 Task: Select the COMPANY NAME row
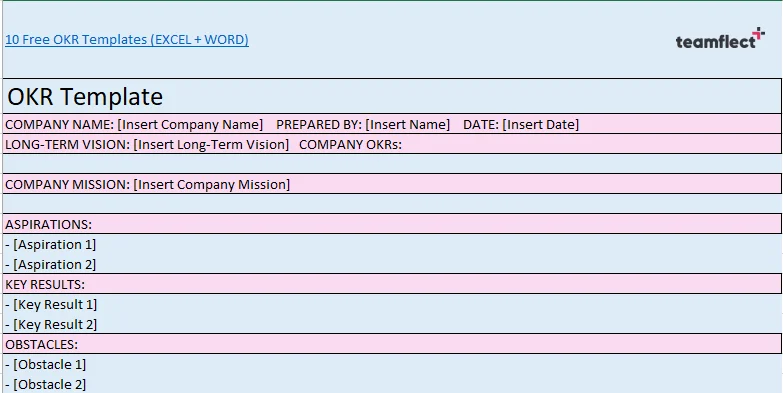(x=392, y=124)
